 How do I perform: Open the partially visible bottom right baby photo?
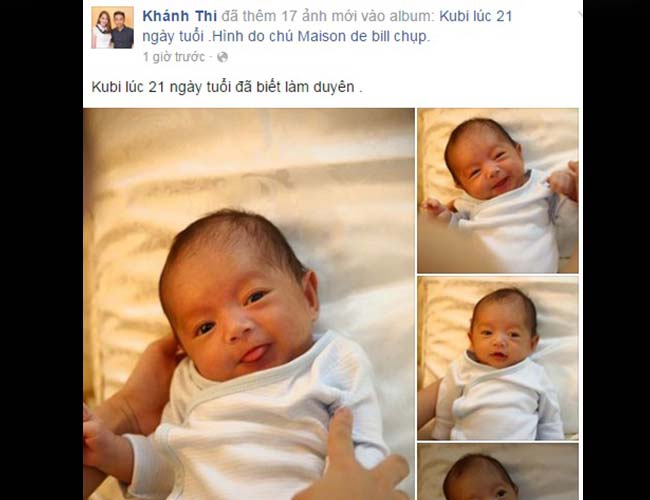pos(498,472)
